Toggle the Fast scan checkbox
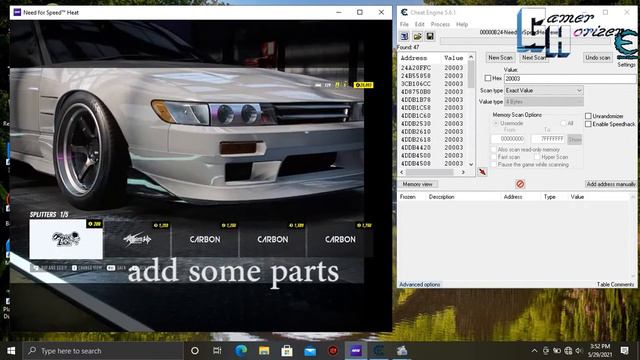The image size is (640, 360). pos(493,157)
